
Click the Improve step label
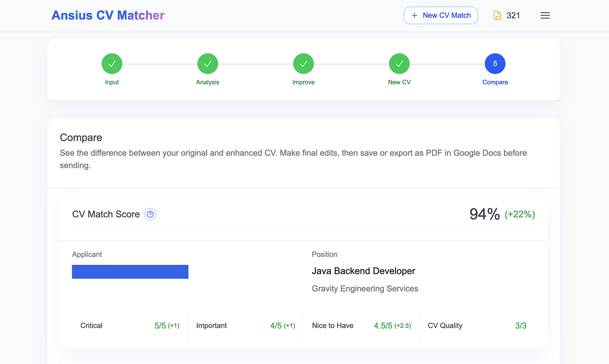[x=304, y=82]
